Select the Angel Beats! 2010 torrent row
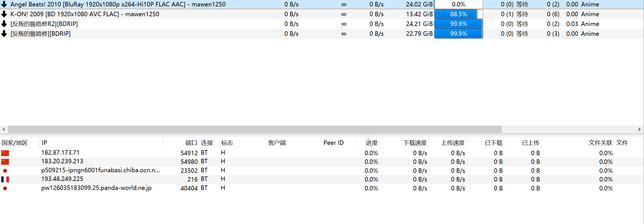 click(322, 4)
